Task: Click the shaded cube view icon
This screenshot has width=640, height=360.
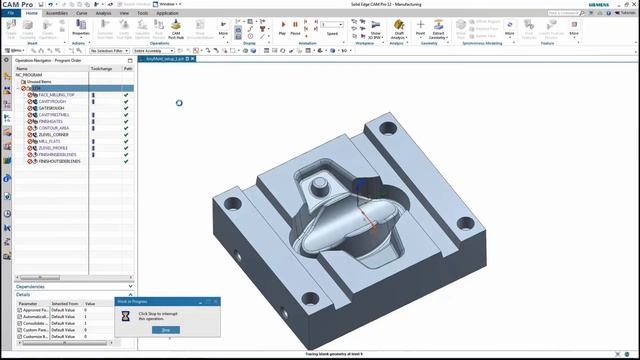Action: coord(253,51)
